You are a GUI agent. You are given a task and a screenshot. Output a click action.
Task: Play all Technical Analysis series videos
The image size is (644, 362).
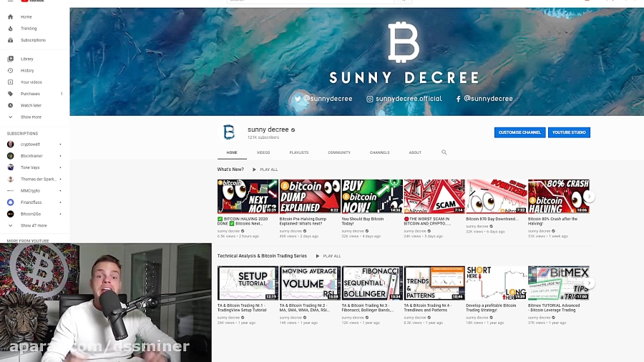328,256
